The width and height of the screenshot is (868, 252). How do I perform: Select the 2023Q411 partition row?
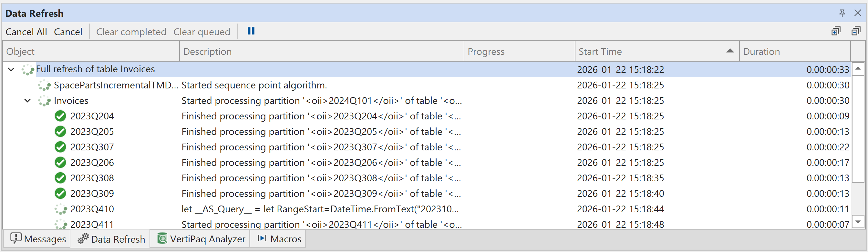(x=92, y=224)
